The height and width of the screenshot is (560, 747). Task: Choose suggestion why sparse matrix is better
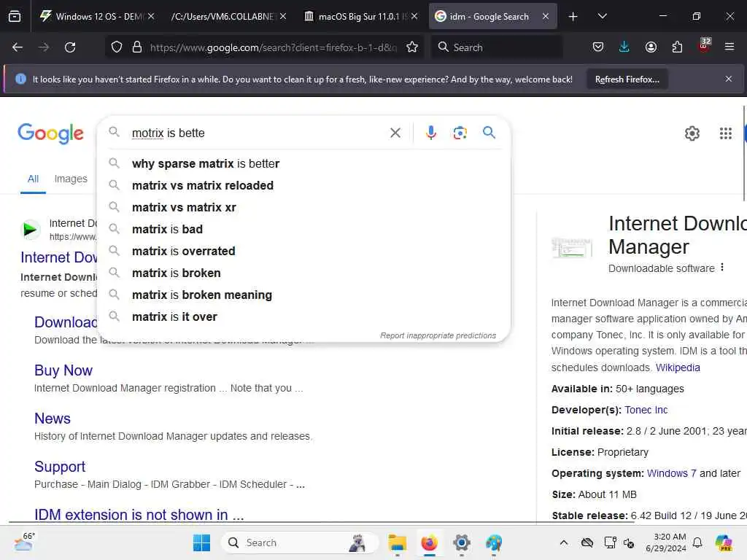[303, 163]
